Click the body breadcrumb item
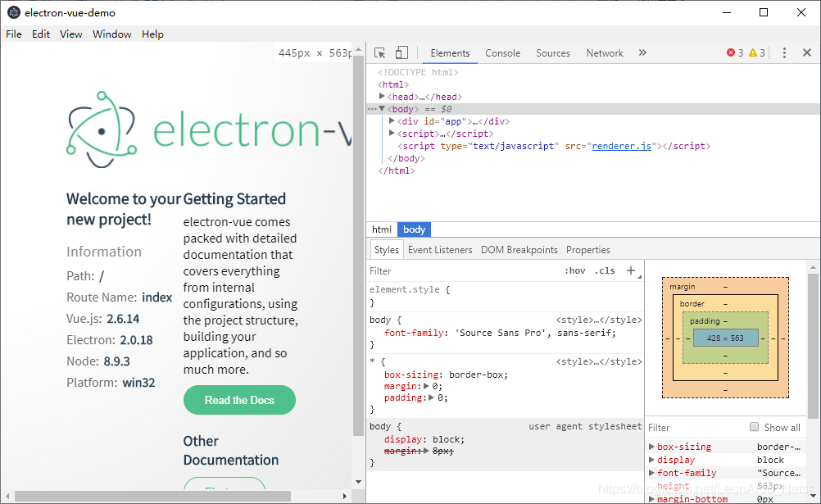821x504 pixels. tap(414, 229)
